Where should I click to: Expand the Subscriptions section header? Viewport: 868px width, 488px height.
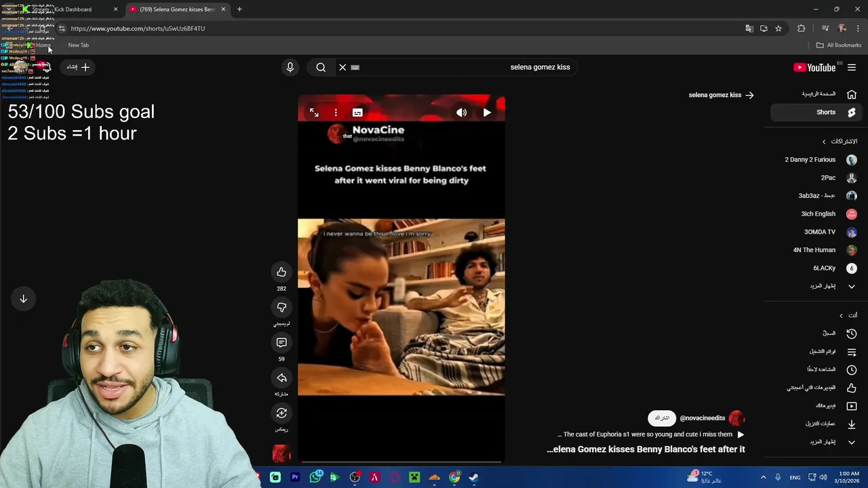pos(840,142)
